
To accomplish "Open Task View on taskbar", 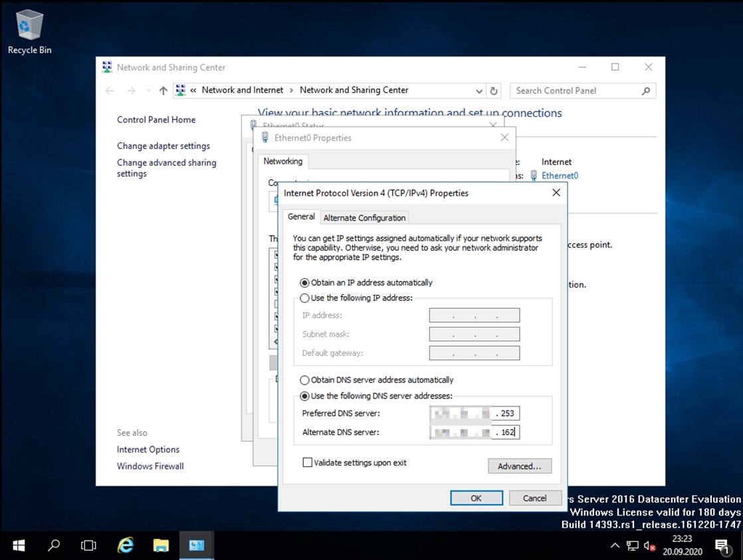I will (x=88, y=545).
